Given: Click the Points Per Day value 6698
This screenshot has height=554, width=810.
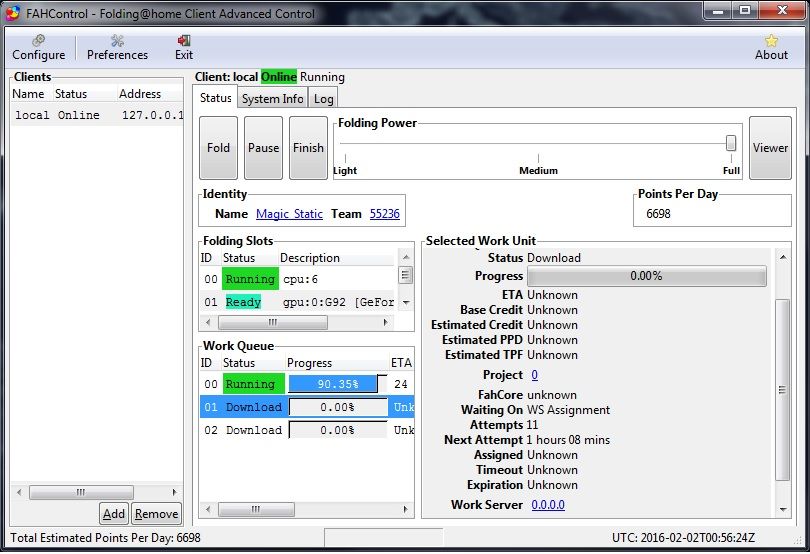Looking at the screenshot, I should pos(658,213).
